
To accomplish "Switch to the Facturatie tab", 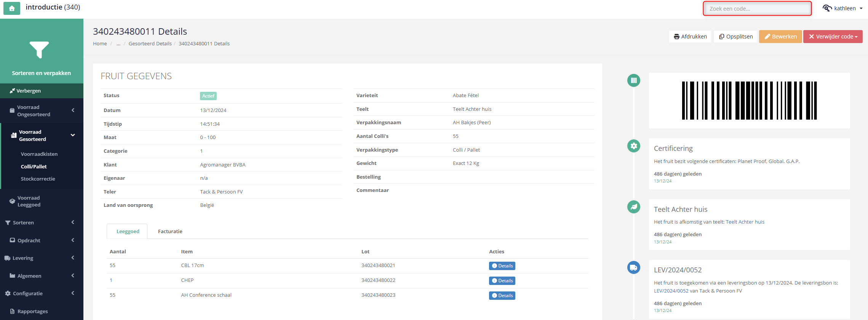I will tap(170, 231).
